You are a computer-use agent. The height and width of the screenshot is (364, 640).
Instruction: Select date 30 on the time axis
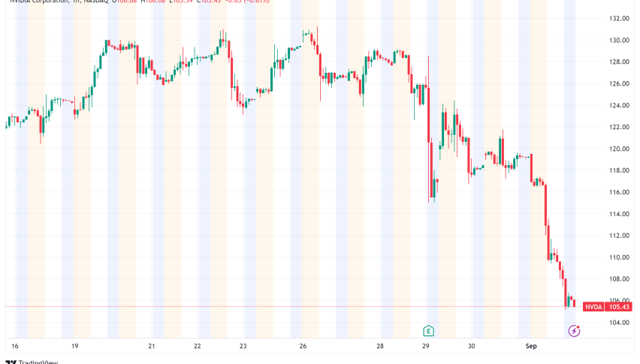coord(471,346)
